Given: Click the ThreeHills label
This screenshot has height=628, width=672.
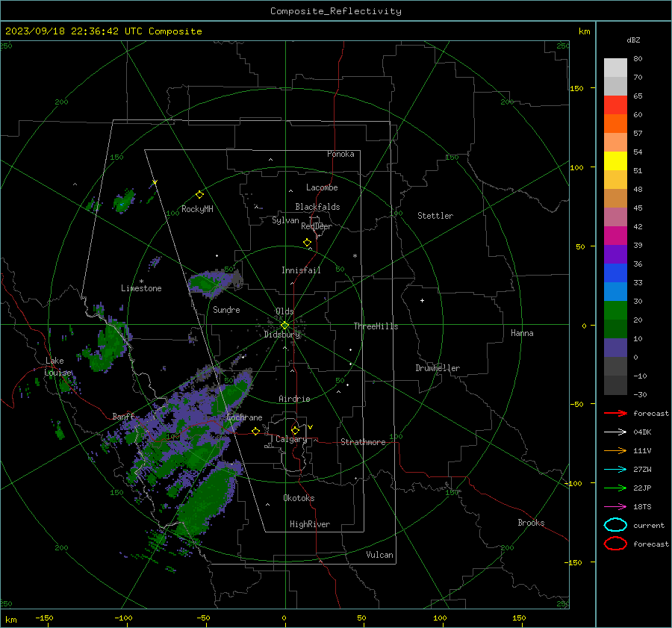Looking at the screenshot, I should [x=376, y=326].
